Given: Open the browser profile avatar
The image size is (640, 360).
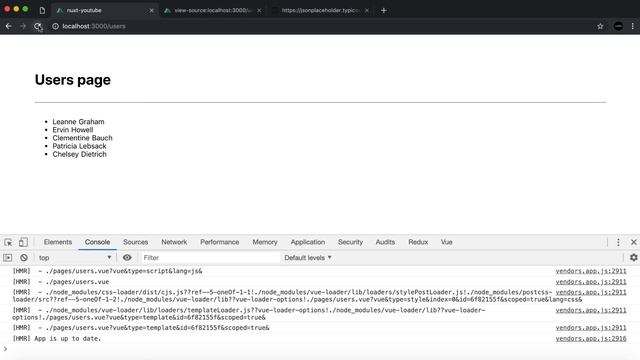Looking at the screenshot, I should [618, 26].
